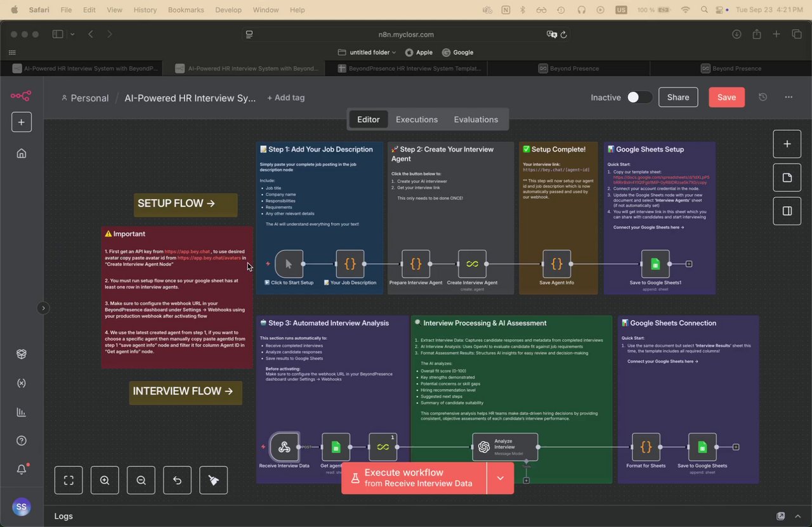Pop out the Logs panel
This screenshot has height=527, width=812.
pyautogui.click(x=780, y=516)
